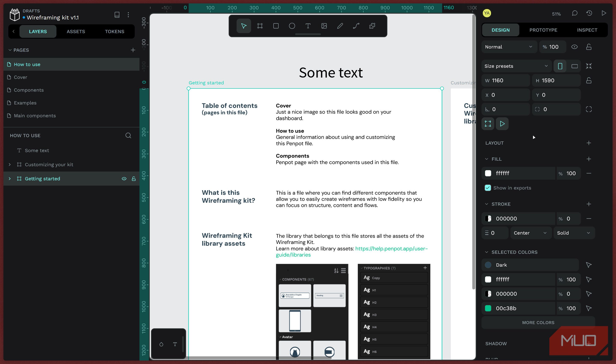
Task: Click the white fill color swatch
Action: 488,173
